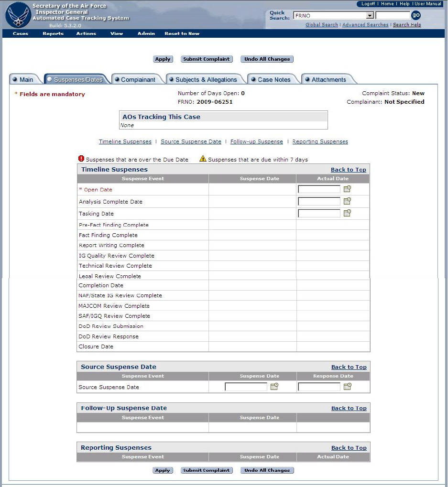
Task: Focus the Quick Search text field
Action: click(393, 15)
